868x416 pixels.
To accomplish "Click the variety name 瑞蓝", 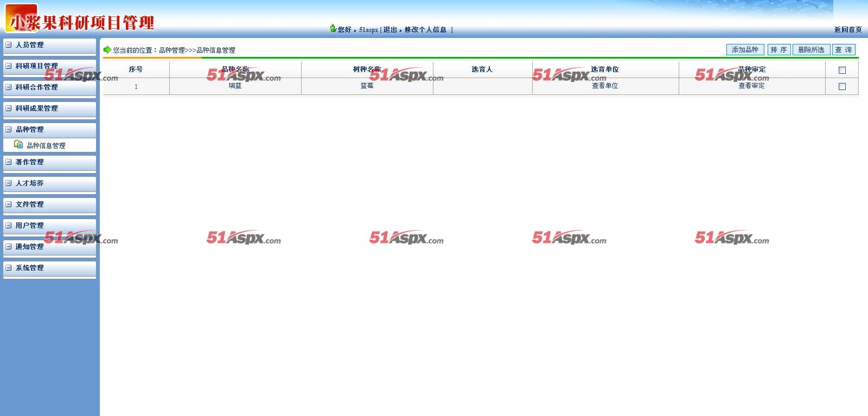I will (x=235, y=86).
